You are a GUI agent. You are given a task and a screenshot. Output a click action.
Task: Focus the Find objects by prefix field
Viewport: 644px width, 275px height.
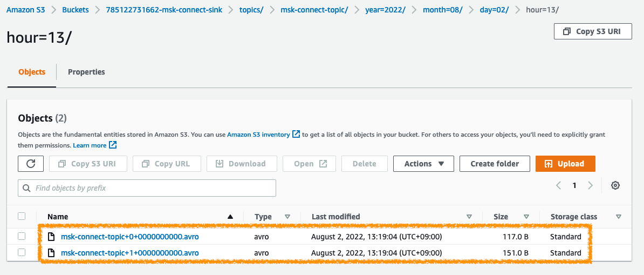147,188
